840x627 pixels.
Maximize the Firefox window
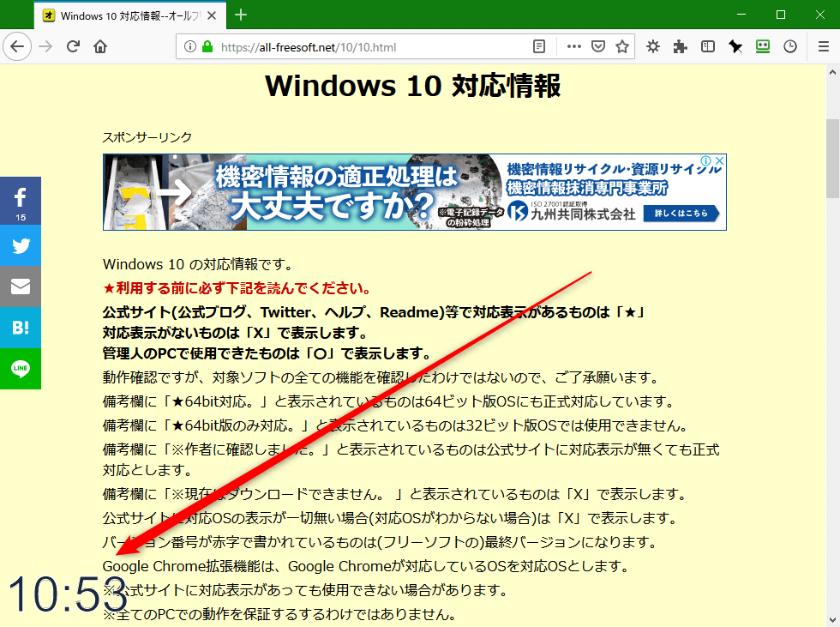tap(781, 15)
